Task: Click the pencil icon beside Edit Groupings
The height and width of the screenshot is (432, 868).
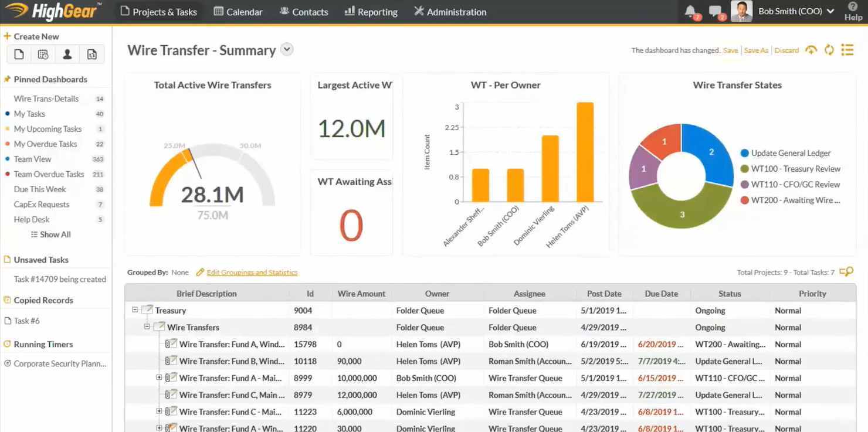Action: tap(200, 272)
